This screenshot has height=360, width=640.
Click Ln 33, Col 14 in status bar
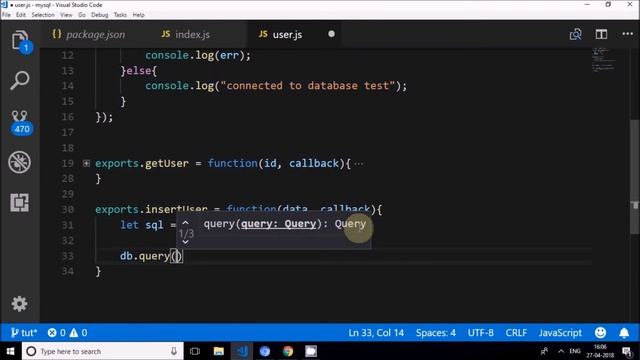[376, 333]
